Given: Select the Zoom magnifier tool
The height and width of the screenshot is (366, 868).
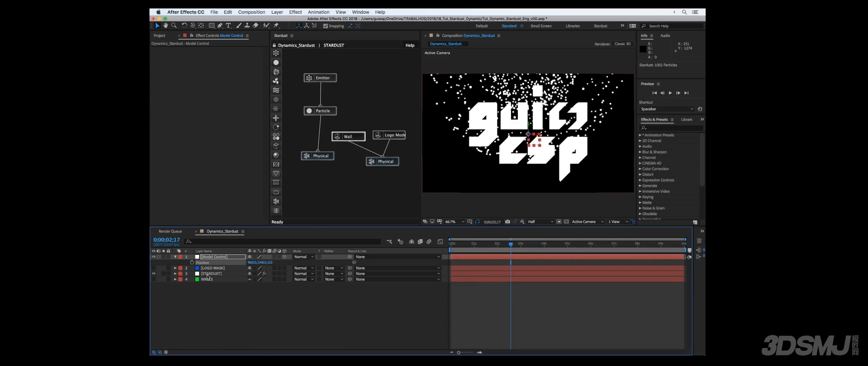Looking at the screenshot, I should [174, 26].
